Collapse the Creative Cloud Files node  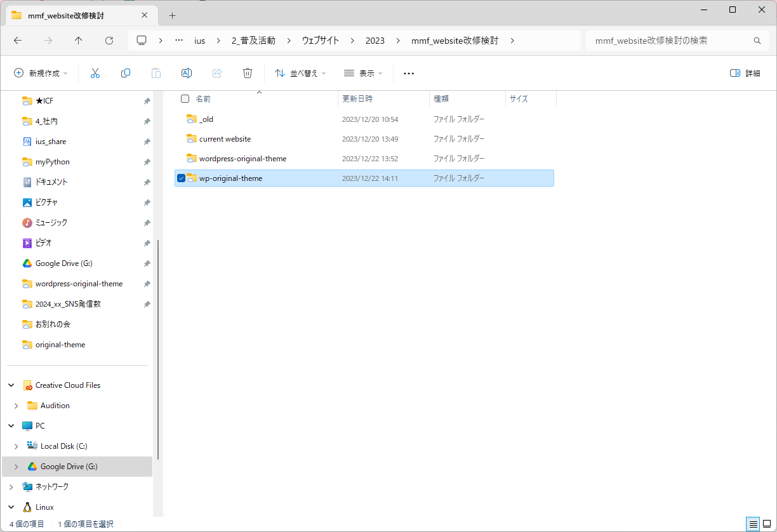(11, 385)
